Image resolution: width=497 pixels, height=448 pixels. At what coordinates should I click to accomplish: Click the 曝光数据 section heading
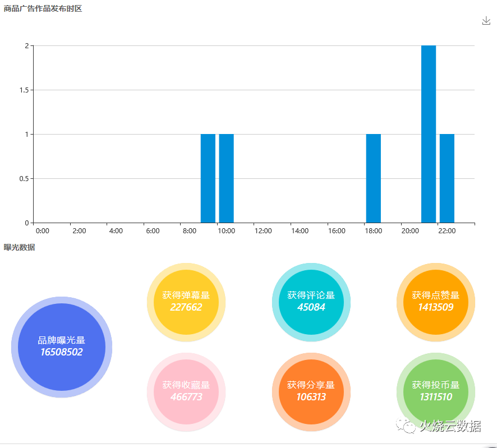click(19, 247)
